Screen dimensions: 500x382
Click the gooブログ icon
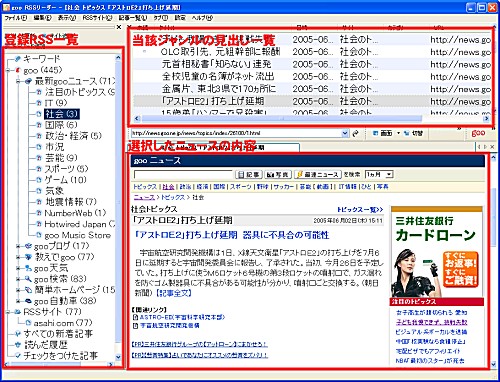29,246
